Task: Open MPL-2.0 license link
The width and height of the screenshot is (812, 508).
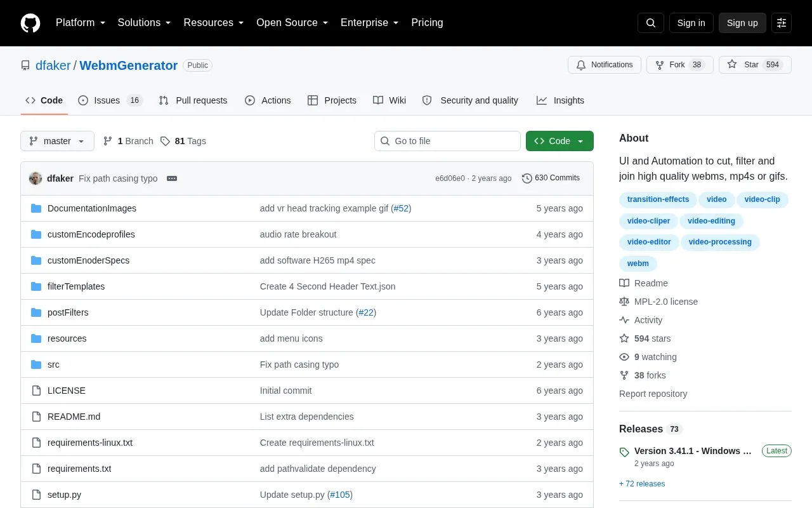Action: tap(658, 302)
